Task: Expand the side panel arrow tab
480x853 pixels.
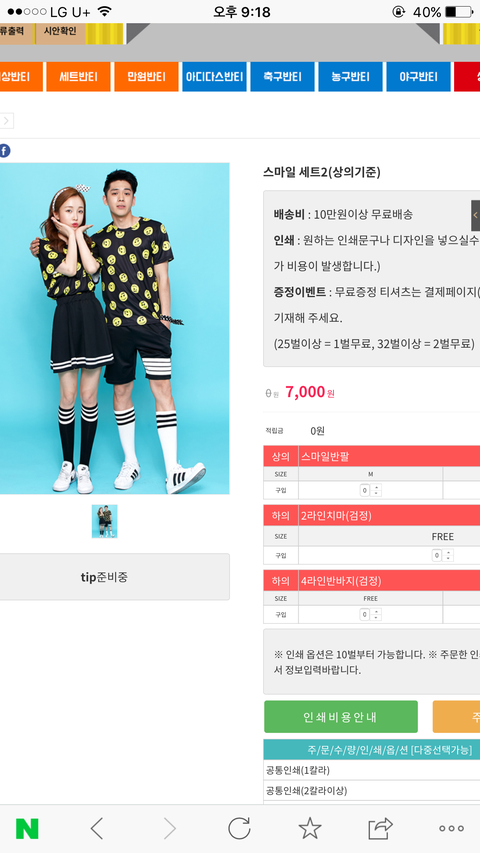Action: pyautogui.click(x=475, y=215)
